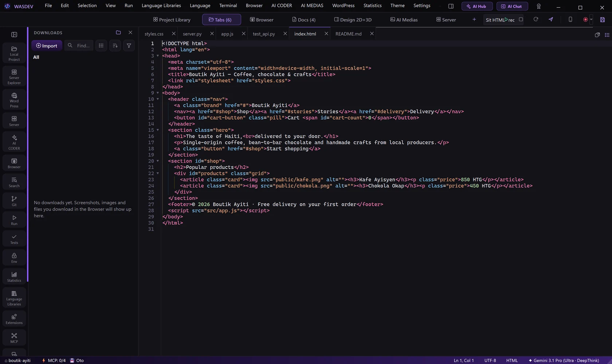612x364 pixels.
Task: Open the record options dropdown arrow
Action: [591, 20]
